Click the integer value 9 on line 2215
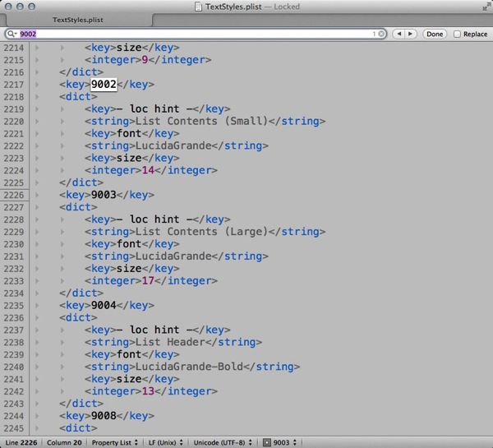The height and width of the screenshot is (448, 493). 145,60
